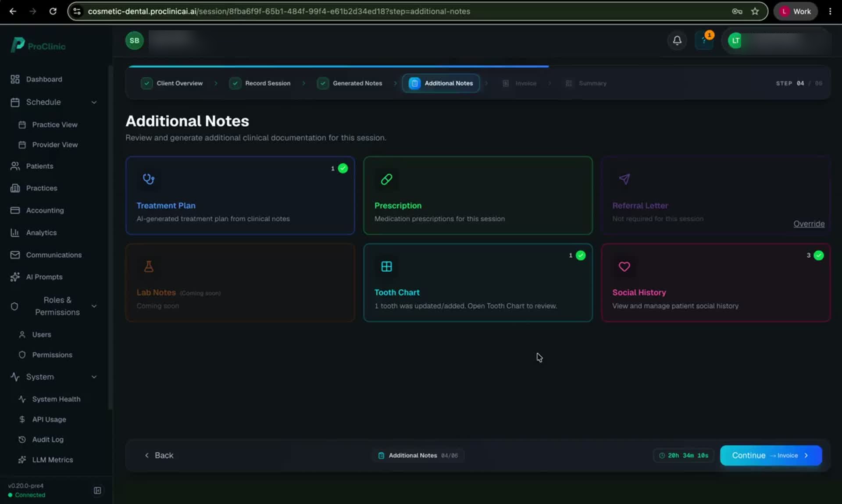Click the Treatment Plan green checkmark badge
The height and width of the screenshot is (504, 842).
pyautogui.click(x=343, y=168)
